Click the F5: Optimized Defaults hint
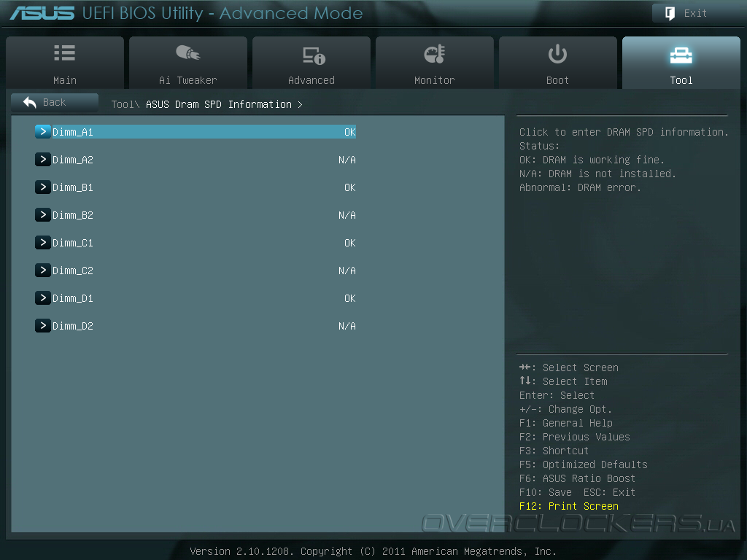The width and height of the screenshot is (747, 560). point(584,464)
